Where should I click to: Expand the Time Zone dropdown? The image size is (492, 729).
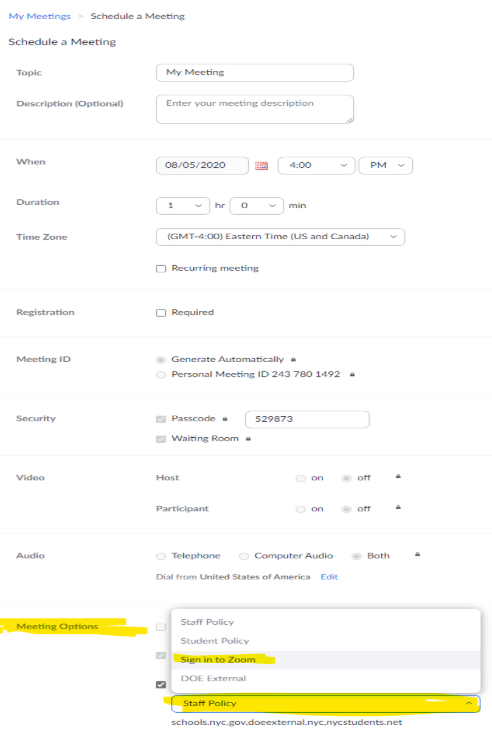point(280,237)
